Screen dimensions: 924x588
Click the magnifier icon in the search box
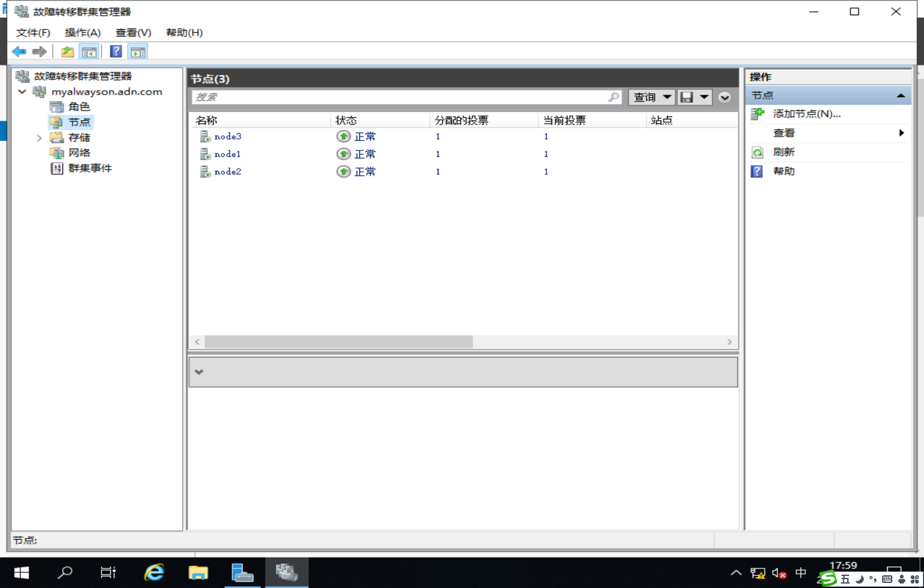614,97
